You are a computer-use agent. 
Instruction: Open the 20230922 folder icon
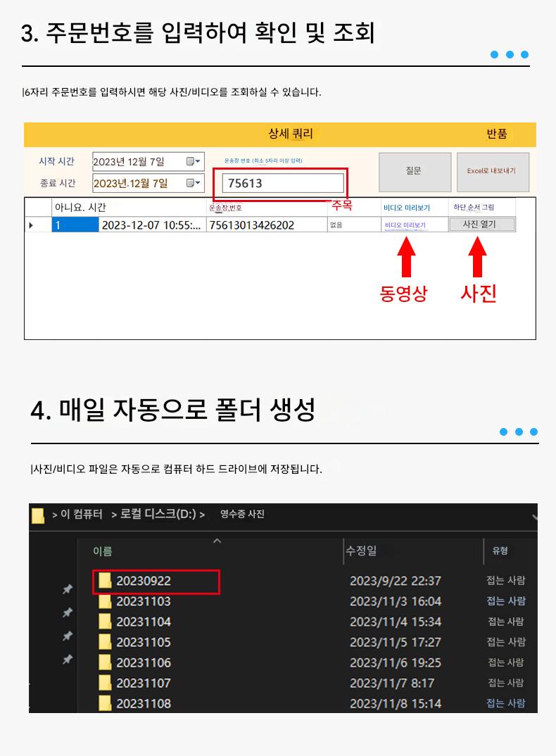[105, 581]
